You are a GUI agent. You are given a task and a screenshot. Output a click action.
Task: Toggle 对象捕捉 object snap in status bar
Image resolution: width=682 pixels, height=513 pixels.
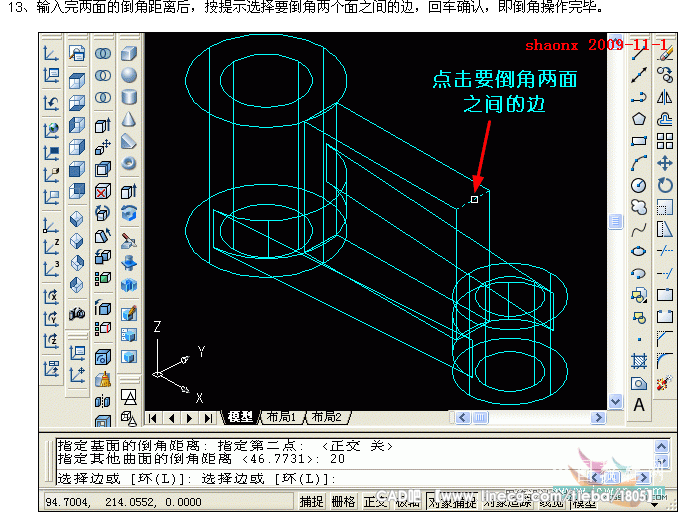click(452, 502)
